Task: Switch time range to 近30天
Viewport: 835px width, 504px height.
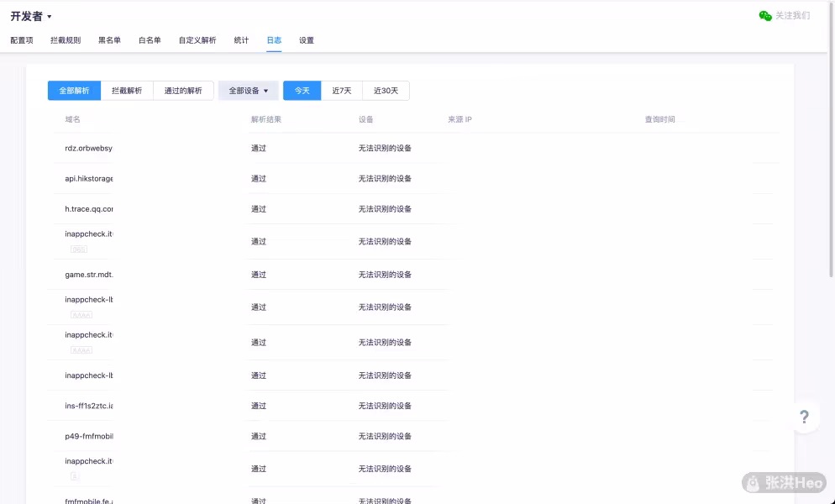Action: tap(386, 91)
